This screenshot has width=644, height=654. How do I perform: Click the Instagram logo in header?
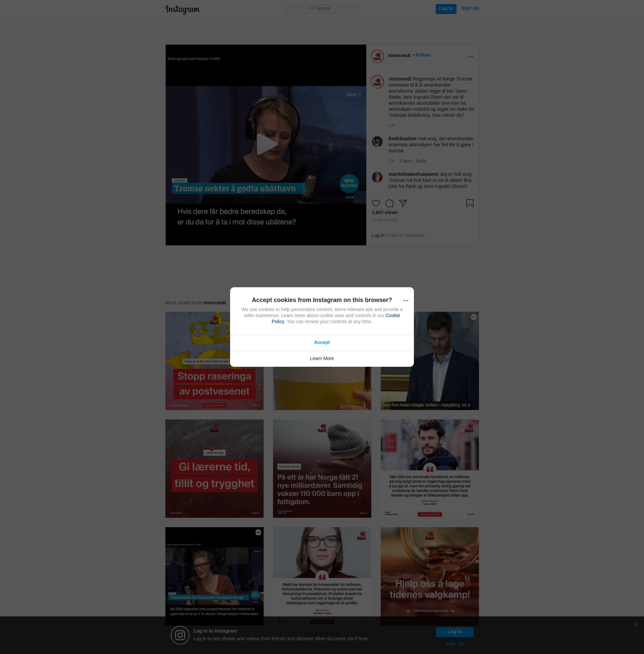click(x=182, y=9)
